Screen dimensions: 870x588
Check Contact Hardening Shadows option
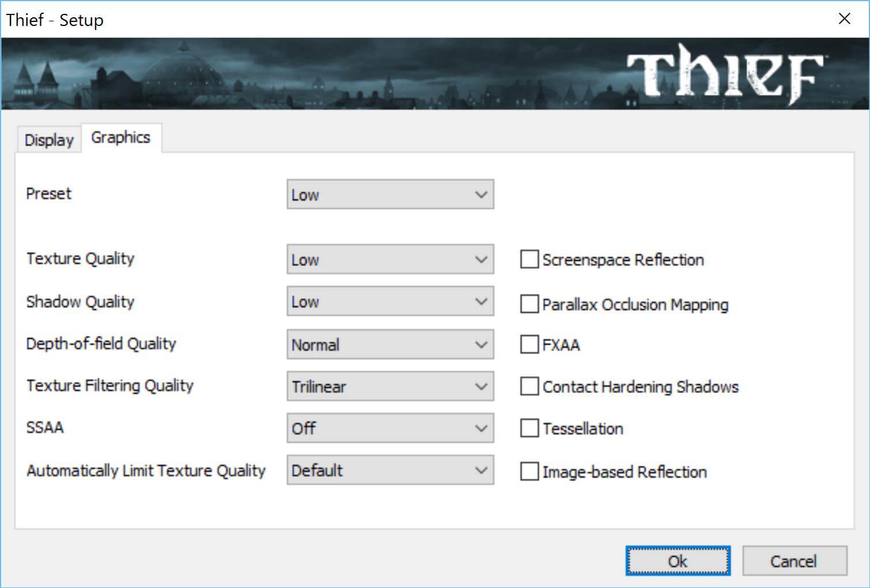point(529,387)
